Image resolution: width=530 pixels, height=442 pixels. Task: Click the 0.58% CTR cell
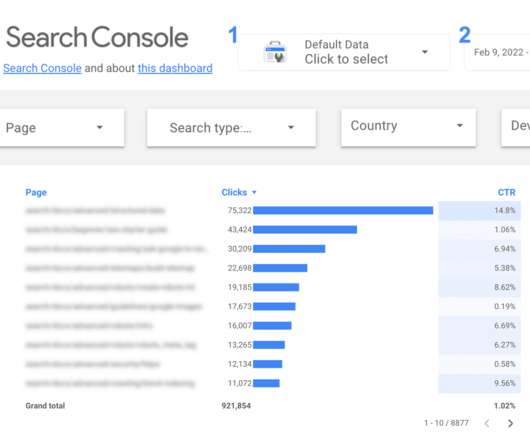pyautogui.click(x=479, y=364)
